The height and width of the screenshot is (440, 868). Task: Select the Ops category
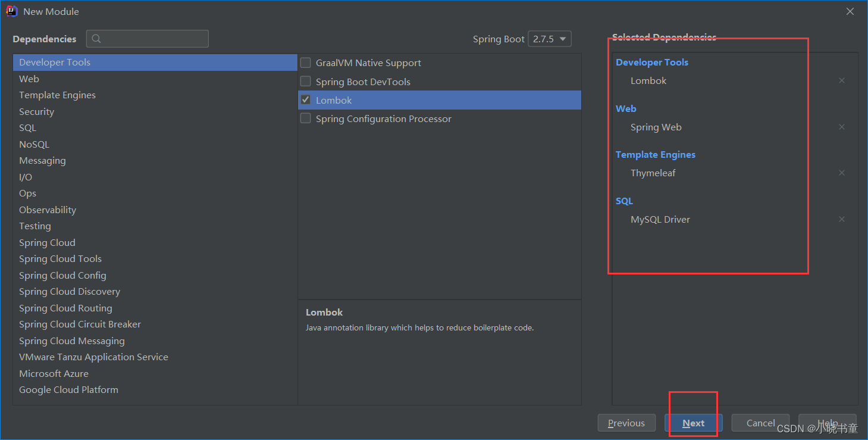pyautogui.click(x=155, y=194)
